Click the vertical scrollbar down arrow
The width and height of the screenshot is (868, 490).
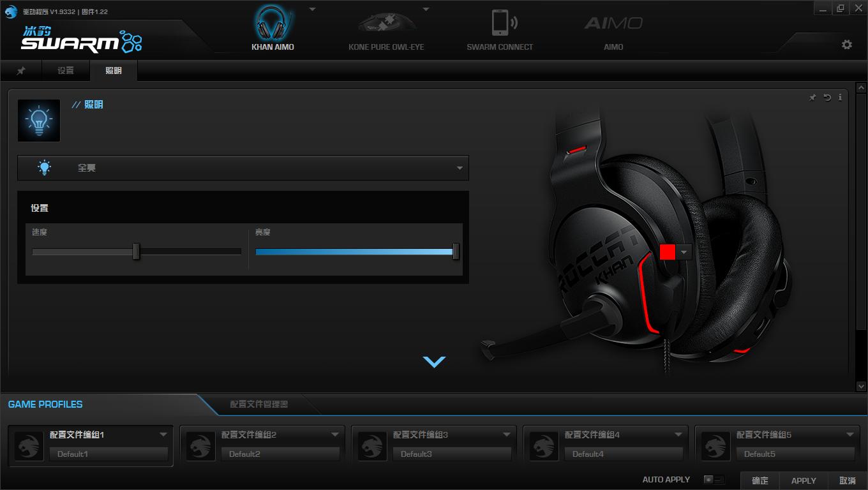coord(861,386)
